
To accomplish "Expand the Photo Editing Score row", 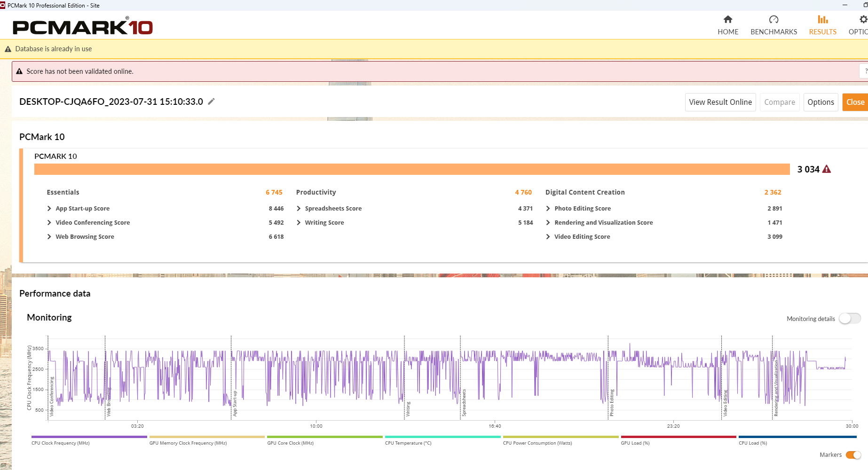I will (548, 208).
